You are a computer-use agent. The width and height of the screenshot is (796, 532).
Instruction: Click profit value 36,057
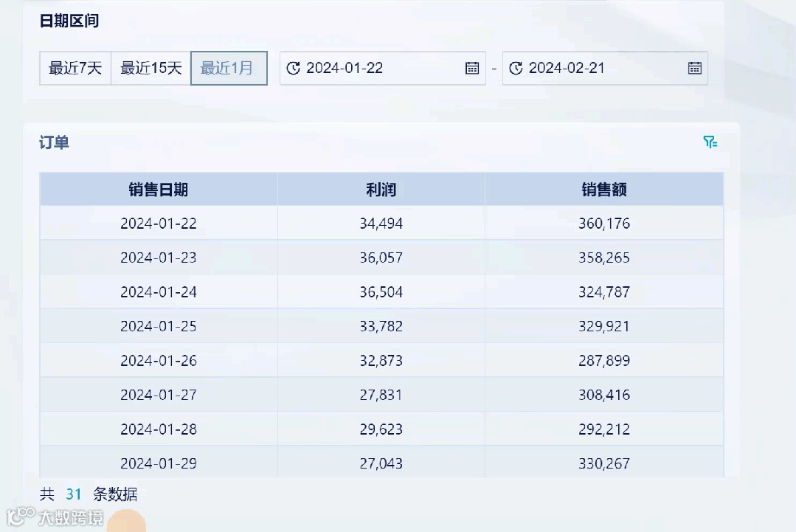[x=381, y=258]
